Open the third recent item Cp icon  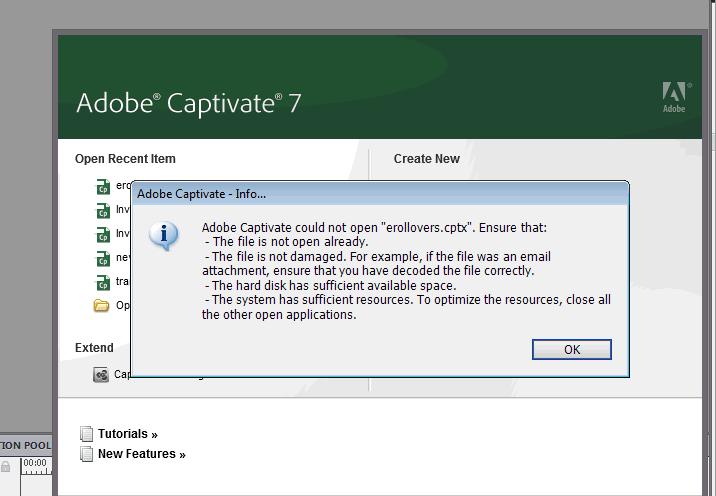[103, 234]
